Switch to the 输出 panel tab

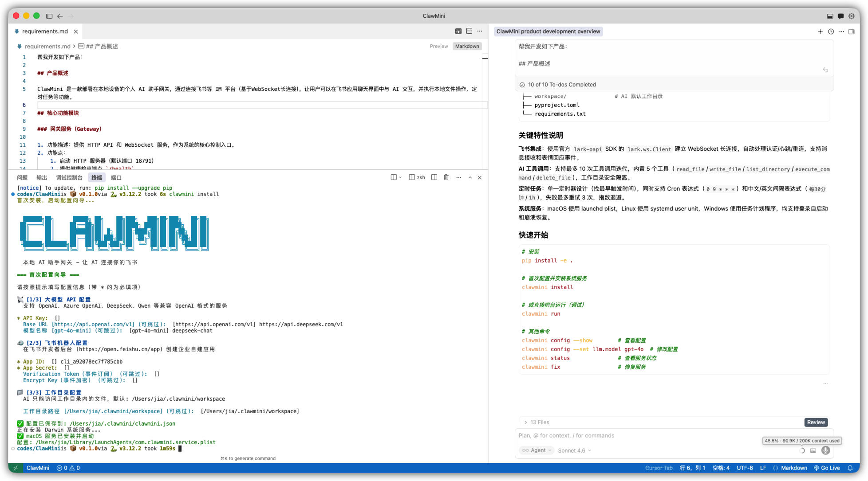click(x=42, y=178)
